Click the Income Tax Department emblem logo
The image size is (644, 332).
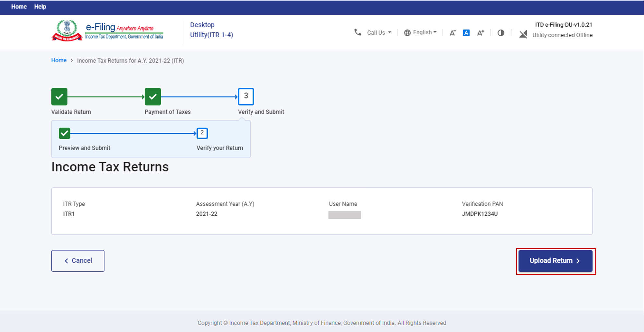67,30
